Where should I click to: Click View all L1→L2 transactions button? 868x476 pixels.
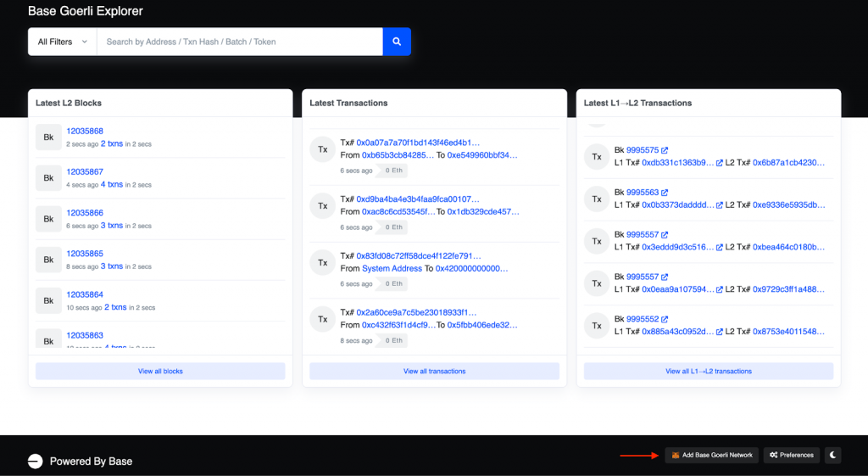[x=709, y=372]
